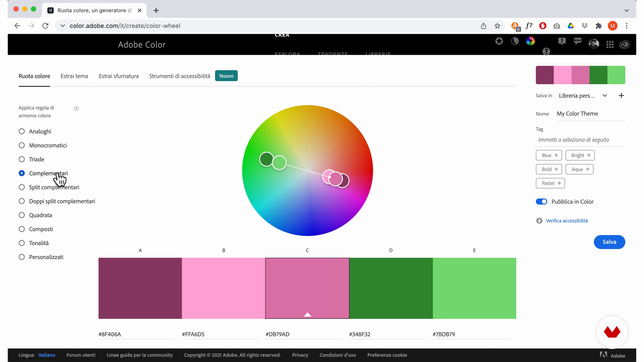Add the Pastel tag
Viewport: 644px width, 362px height.
click(x=550, y=183)
